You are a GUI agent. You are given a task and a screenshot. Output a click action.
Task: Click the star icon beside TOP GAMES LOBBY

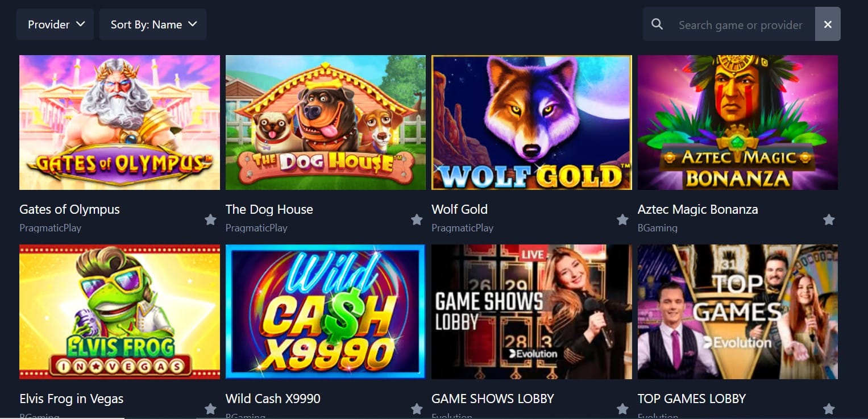pyautogui.click(x=829, y=409)
